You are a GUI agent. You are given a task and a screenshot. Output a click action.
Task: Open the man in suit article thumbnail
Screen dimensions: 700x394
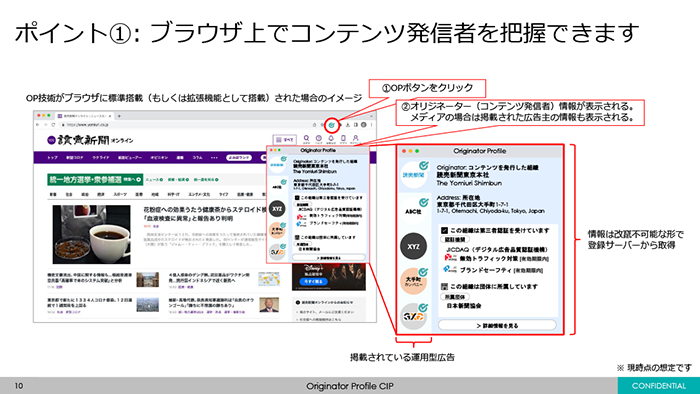point(269,305)
